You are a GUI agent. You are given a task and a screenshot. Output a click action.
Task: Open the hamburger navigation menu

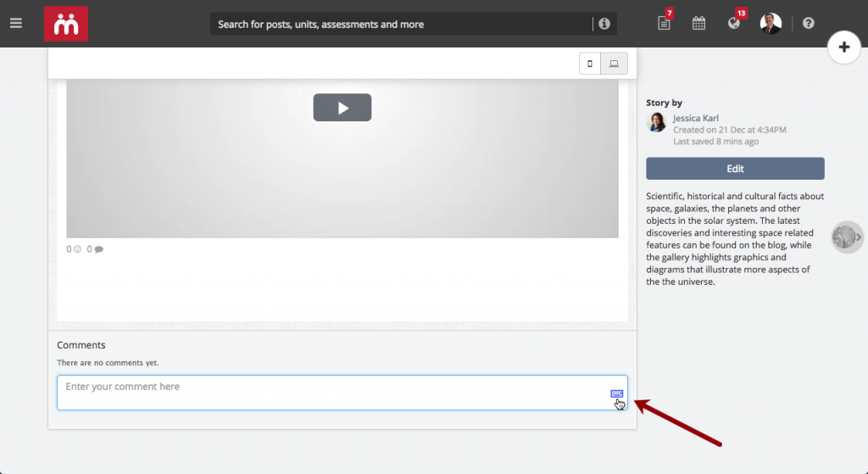click(15, 23)
